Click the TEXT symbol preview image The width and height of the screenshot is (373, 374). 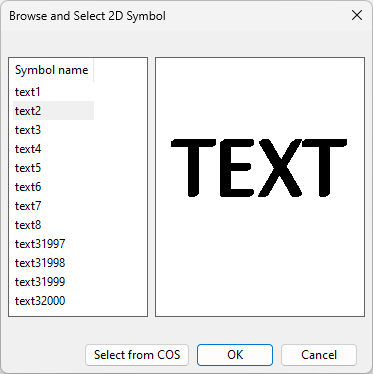[x=259, y=168]
